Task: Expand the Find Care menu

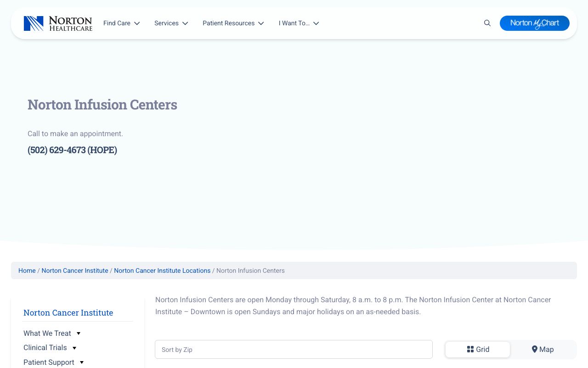Action: (x=121, y=23)
